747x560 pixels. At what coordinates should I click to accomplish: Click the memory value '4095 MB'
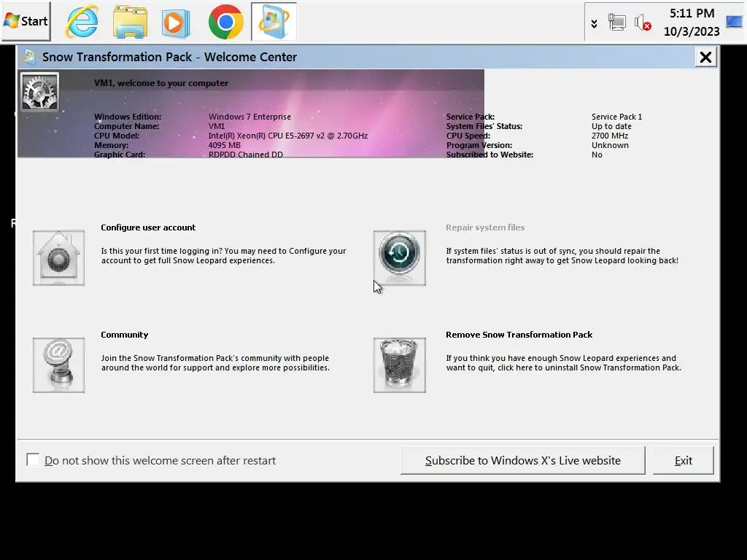point(225,145)
